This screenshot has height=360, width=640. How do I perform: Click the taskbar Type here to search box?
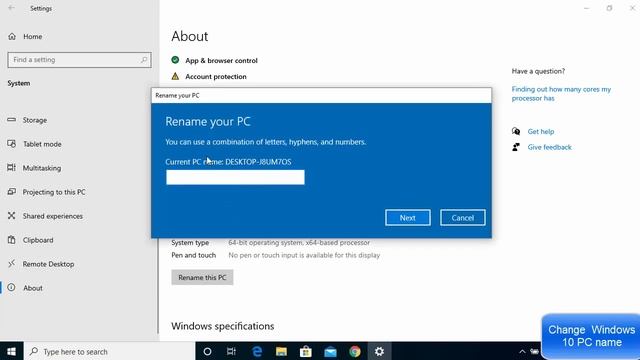(109, 351)
